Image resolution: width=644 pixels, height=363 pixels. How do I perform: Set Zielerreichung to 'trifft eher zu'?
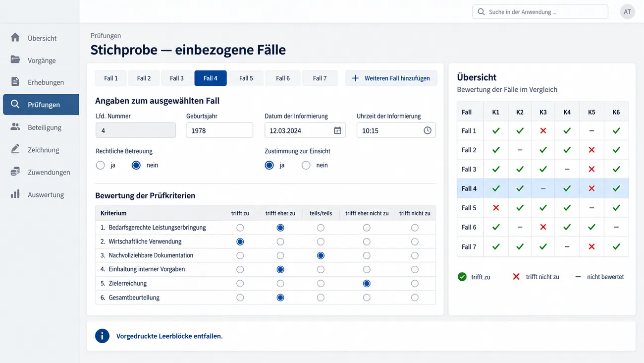click(280, 284)
